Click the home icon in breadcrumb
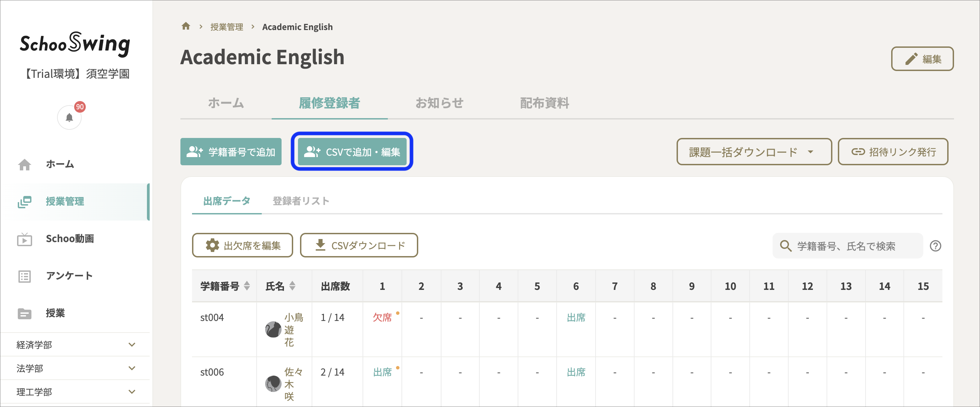 click(186, 26)
